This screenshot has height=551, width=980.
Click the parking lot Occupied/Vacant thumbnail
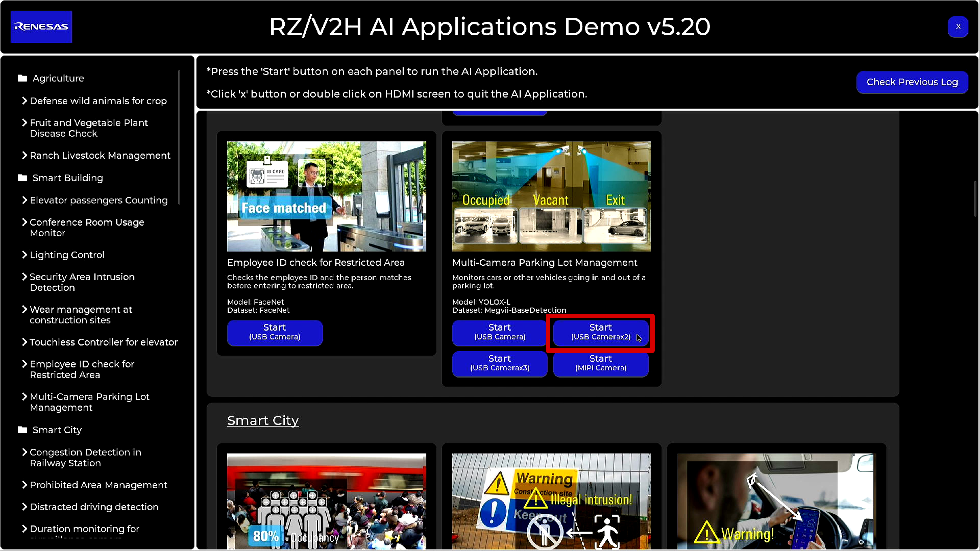pyautogui.click(x=551, y=196)
